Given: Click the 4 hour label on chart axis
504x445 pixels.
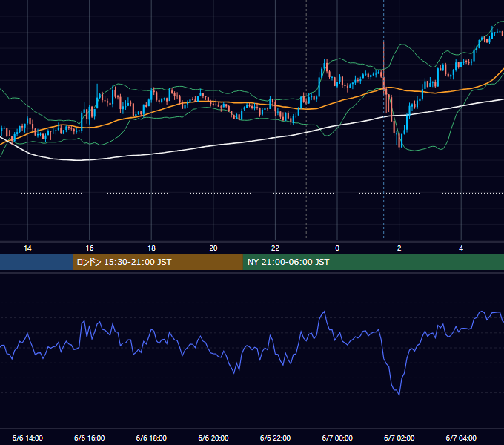Looking at the screenshot, I should coord(461,248).
